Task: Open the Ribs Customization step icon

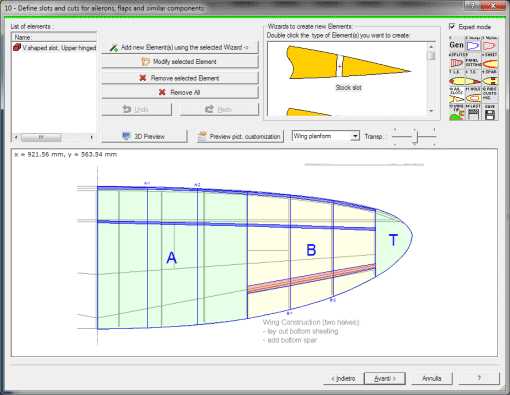Action: (490, 95)
